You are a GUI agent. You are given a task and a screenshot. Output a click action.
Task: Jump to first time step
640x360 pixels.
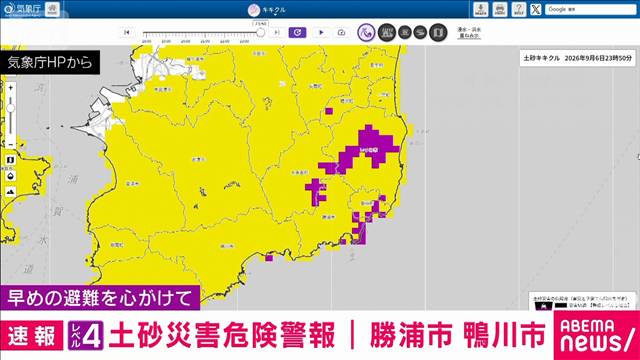tap(127, 32)
